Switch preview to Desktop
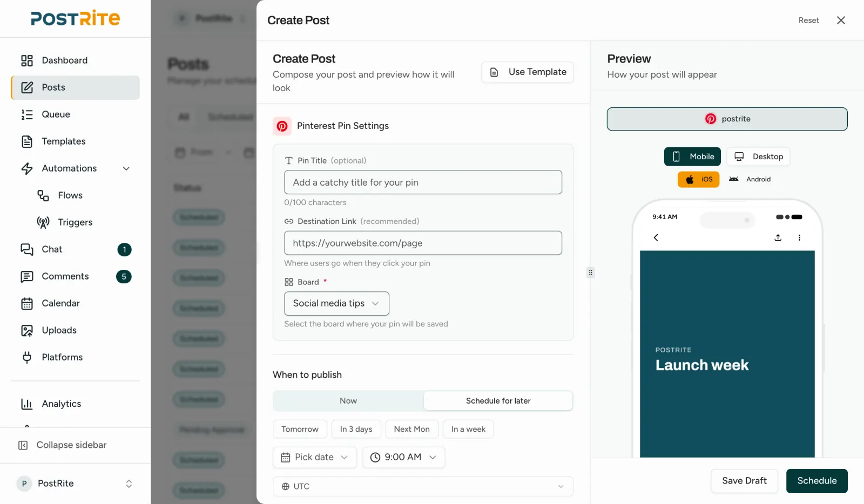 [x=758, y=156]
